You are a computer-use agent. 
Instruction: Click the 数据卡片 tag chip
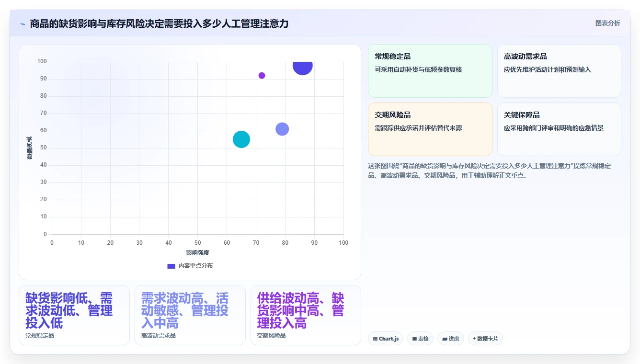485,339
